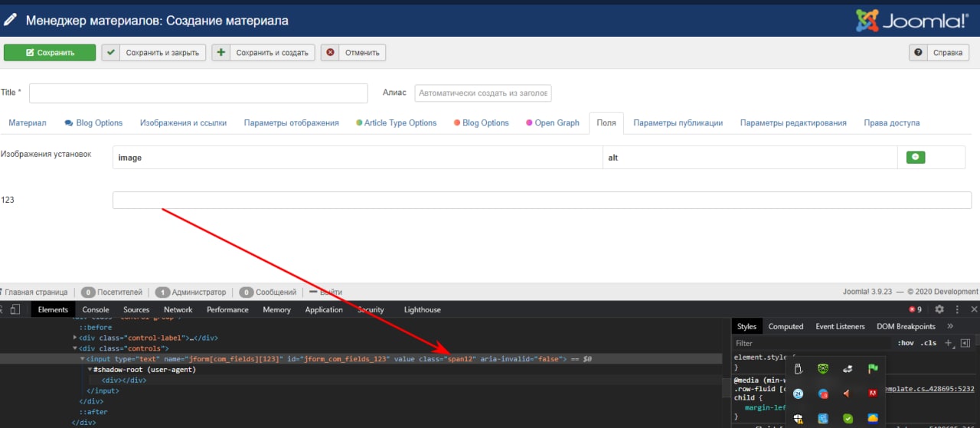Screen dimensions: 980x428
Task: Open Blog Options tab with comment icon
Action: click(x=93, y=123)
